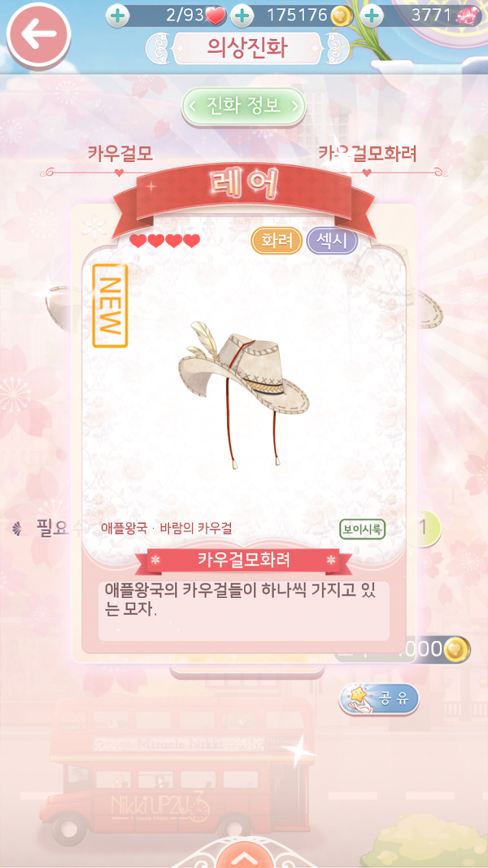The width and height of the screenshot is (488, 868).
Task: Expand bottom panel with up chevron
Action: pyautogui.click(x=243, y=858)
